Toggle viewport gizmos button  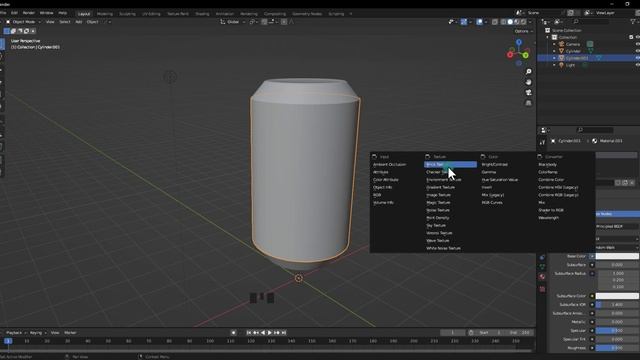point(464,22)
